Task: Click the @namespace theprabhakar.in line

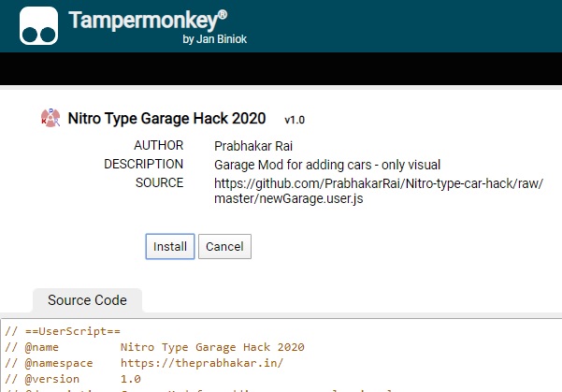Action: (144, 363)
